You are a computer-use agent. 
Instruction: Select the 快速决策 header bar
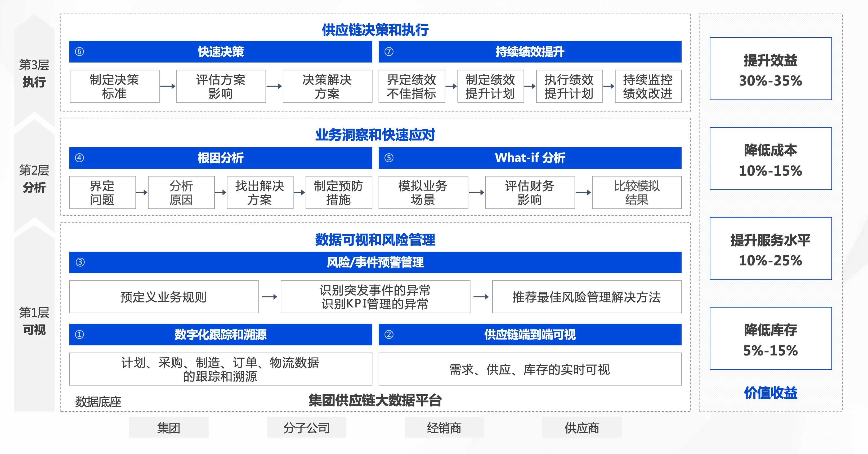(x=221, y=52)
